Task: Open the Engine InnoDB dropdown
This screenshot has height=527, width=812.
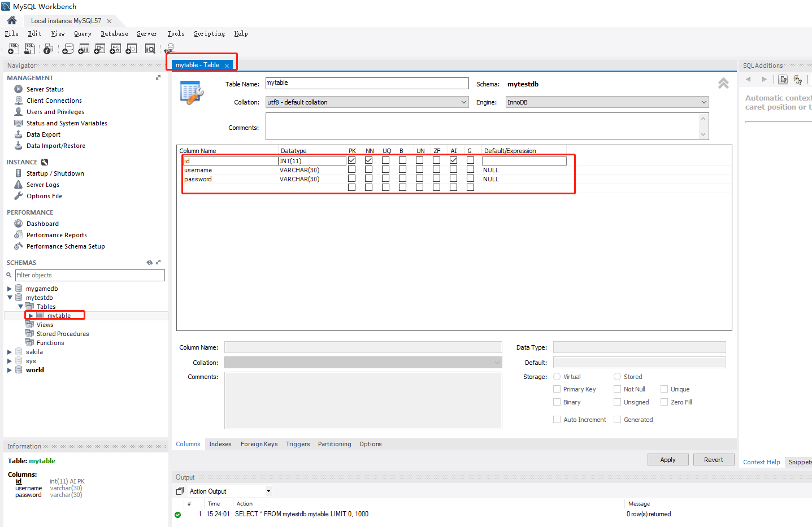Action: pos(607,102)
